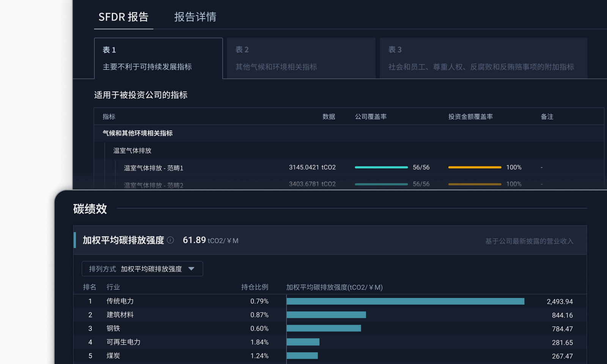Click the 0.79% holding ratio

pos(259,301)
